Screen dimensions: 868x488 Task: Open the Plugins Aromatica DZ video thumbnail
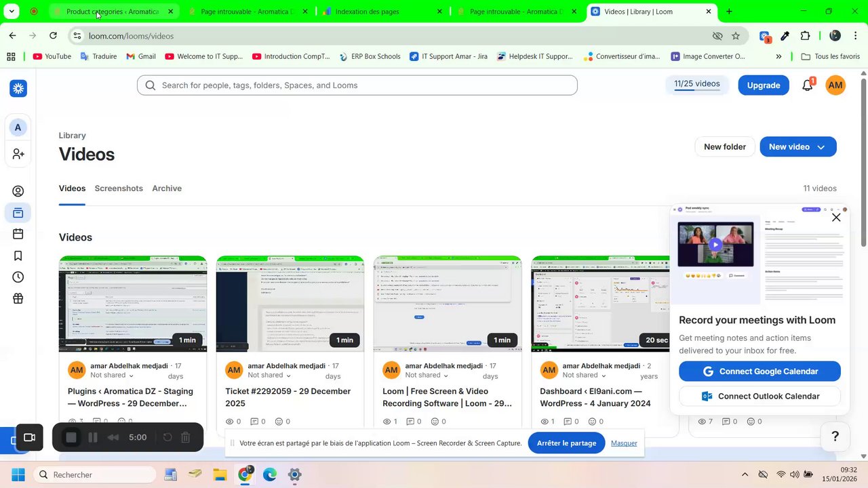133,304
